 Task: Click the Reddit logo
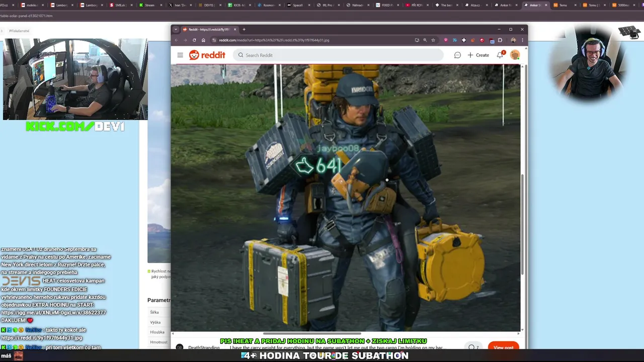click(x=207, y=55)
